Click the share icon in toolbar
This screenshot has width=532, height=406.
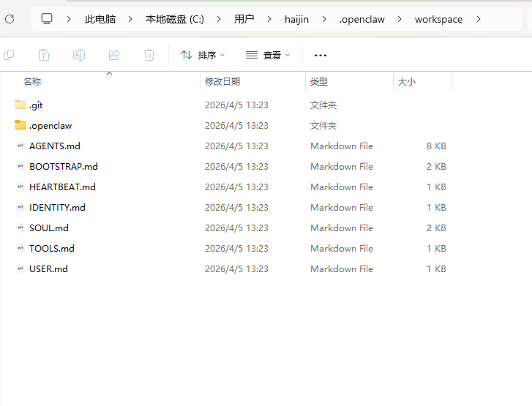point(114,55)
